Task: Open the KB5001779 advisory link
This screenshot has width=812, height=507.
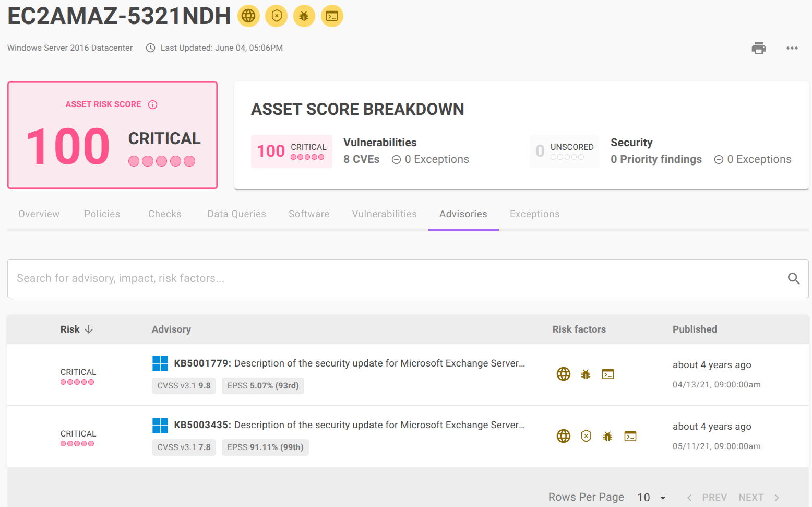Action: tap(349, 363)
